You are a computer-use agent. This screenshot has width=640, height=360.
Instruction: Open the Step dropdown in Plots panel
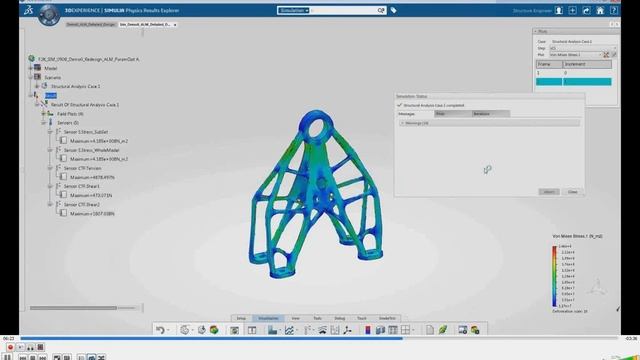582,48
